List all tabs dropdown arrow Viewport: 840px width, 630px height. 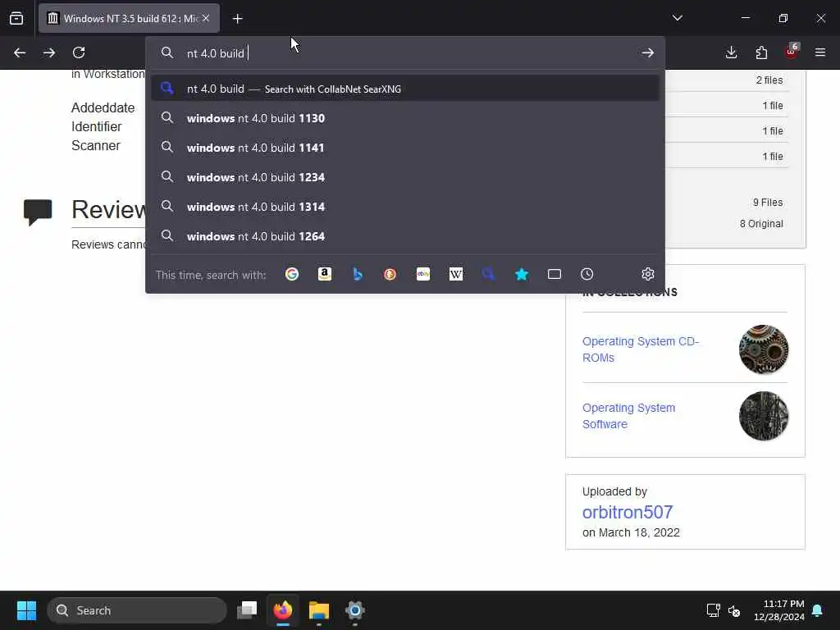click(x=677, y=18)
